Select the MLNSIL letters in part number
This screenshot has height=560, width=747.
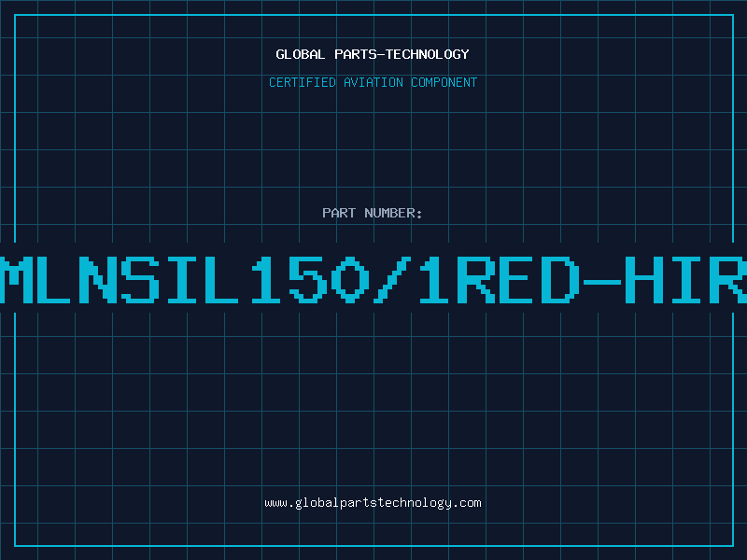click(x=119, y=280)
